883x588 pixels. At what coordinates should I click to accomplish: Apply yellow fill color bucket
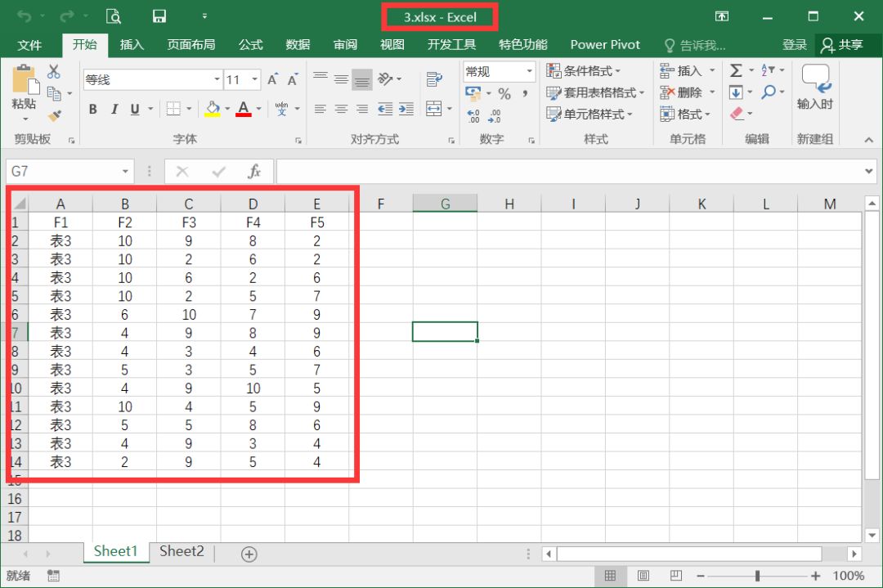(213, 109)
